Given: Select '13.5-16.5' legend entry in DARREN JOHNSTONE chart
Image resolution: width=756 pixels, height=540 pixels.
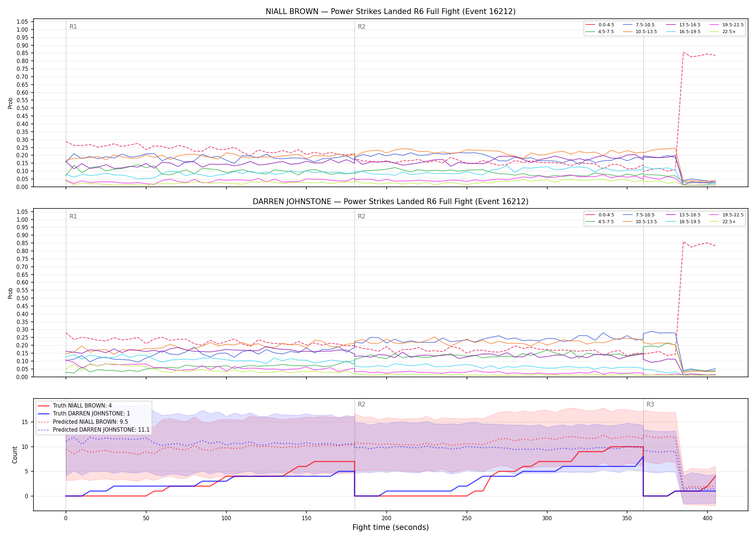Looking at the screenshot, I should [x=684, y=215].
